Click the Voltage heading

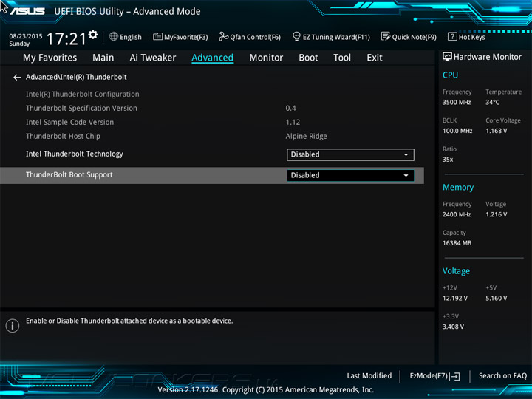pos(456,271)
